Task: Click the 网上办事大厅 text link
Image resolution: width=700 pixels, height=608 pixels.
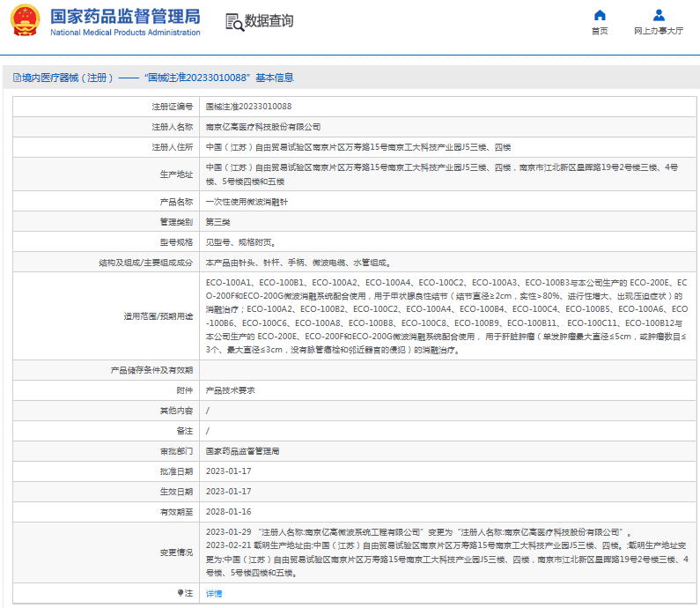Action: [x=659, y=31]
